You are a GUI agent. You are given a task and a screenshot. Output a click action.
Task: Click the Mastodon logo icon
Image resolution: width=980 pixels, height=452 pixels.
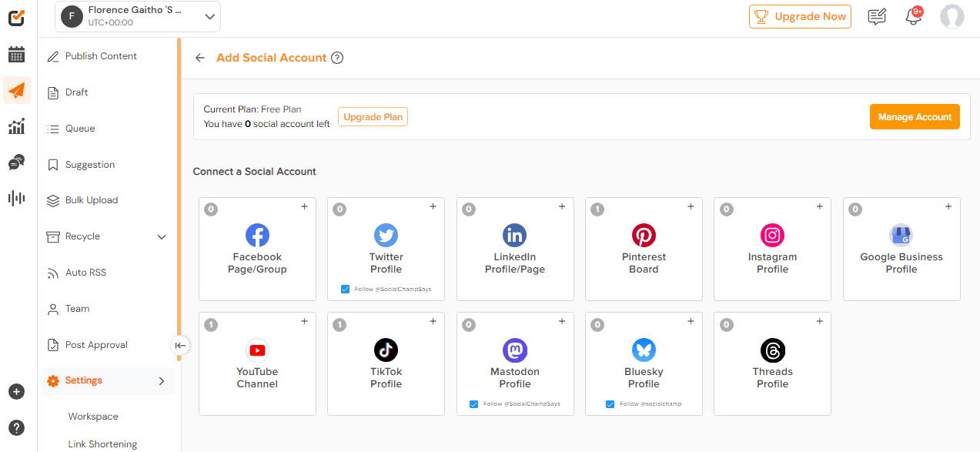(x=514, y=350)
